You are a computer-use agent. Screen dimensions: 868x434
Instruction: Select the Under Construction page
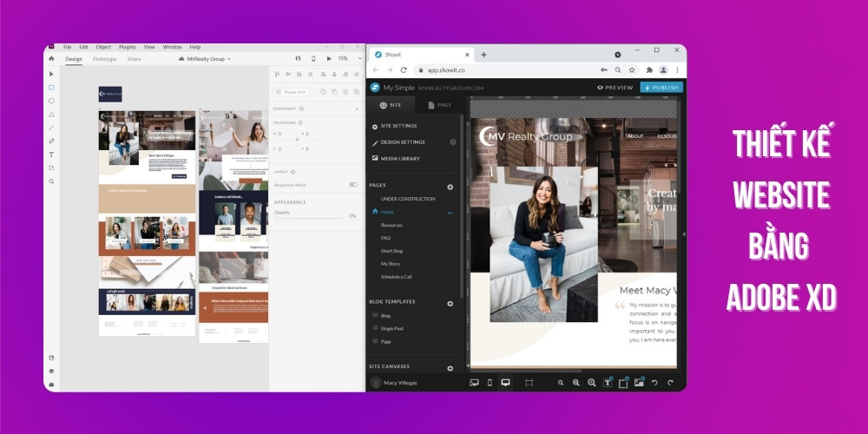pos(408,199)
